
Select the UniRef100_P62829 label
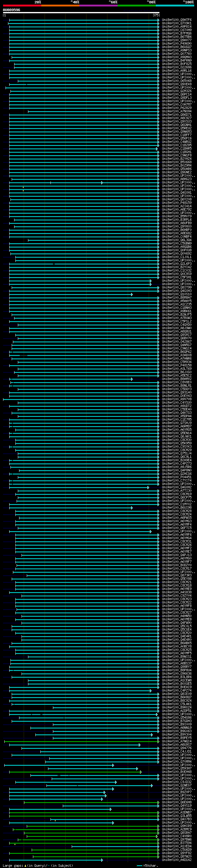click(177, 108)
